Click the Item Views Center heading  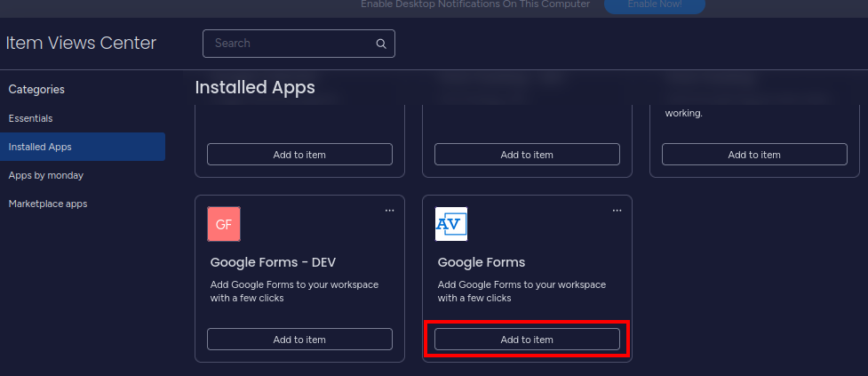81,44
